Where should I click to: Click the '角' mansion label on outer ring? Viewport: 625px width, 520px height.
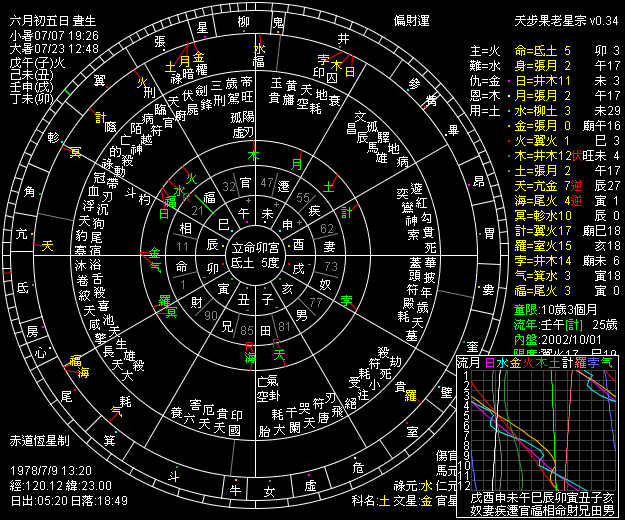(29, 192)
